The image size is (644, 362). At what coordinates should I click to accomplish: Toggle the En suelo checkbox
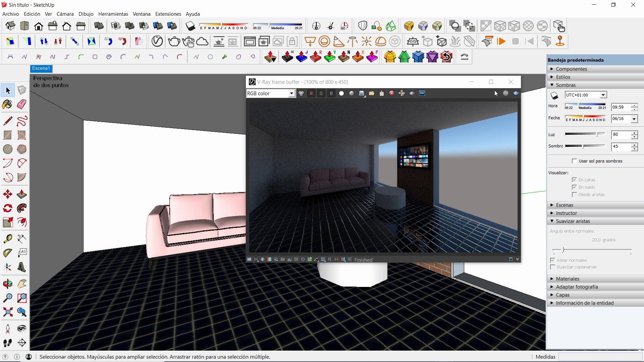(574, 187)
